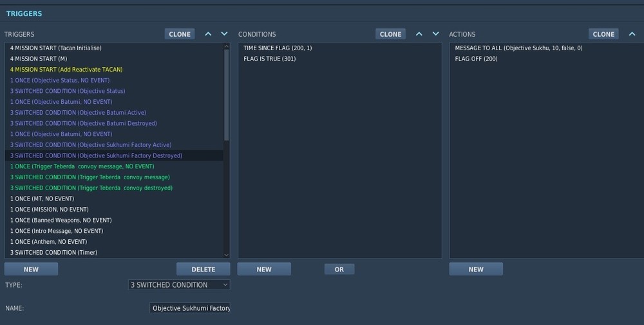Select trigger 1 ONCE (Trigger Teberda convoy message)

coord(114,166)
